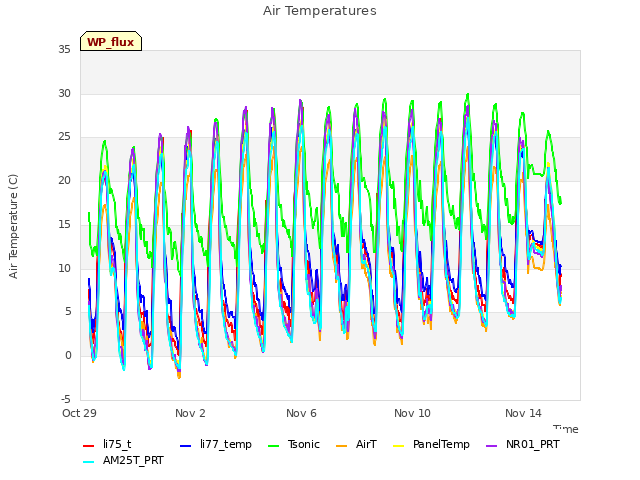Image resolution: width=640 pixels, height=480 pixels.
Task: Click the yellow PanelTemp legend swatch
Action: (398, 446)
